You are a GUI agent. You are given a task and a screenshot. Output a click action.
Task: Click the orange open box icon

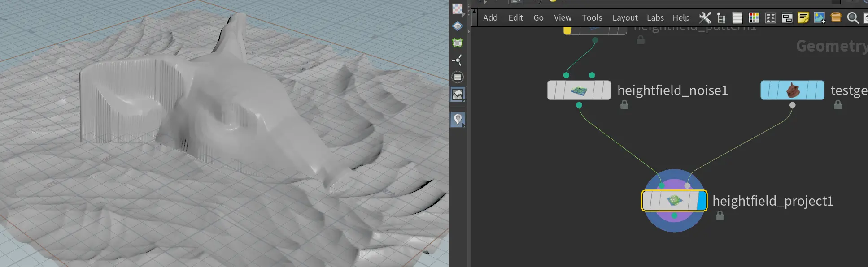click(x=836, y=17)
